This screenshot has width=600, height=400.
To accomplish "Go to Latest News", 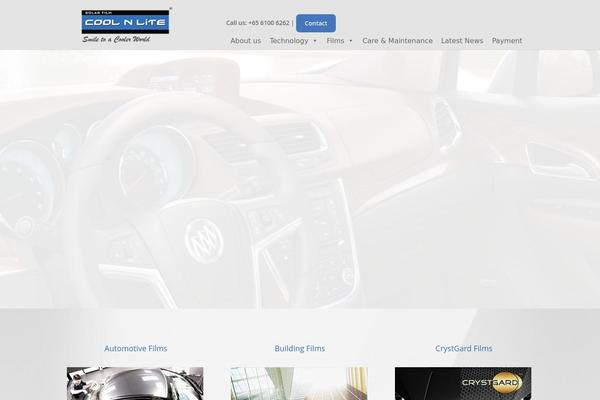I will [x=462, y=41].
